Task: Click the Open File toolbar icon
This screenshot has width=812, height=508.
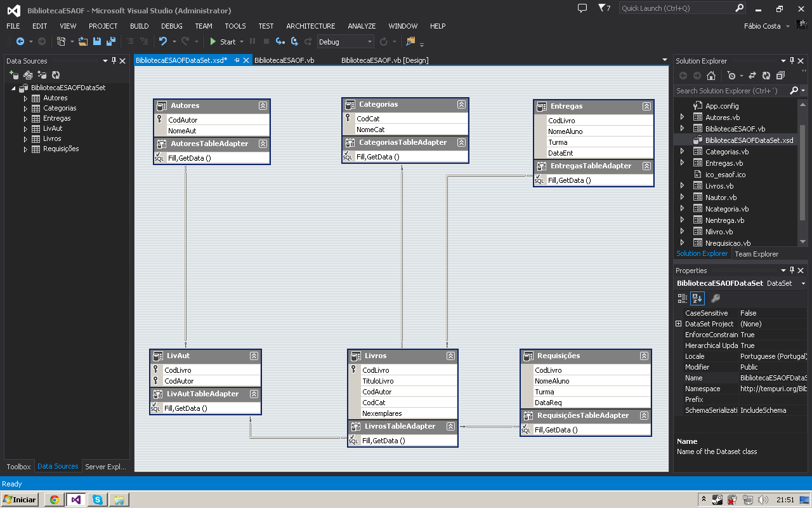Action: coord(83,42)
